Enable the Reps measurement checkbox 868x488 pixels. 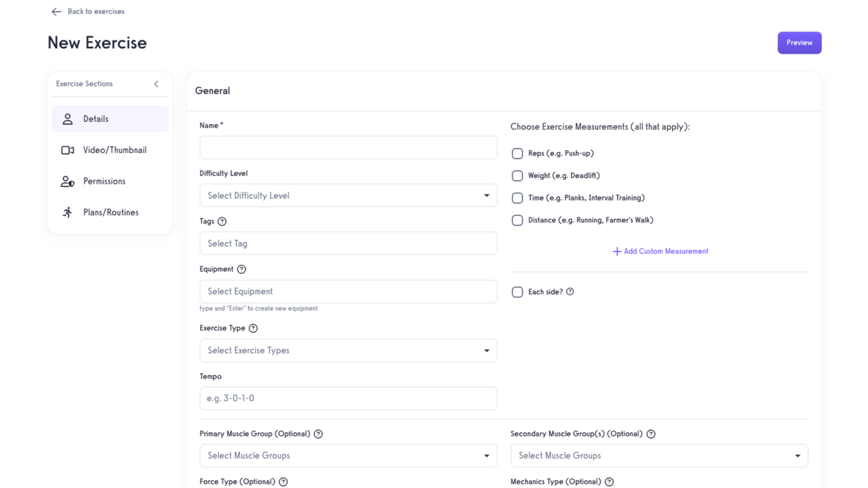517,154
